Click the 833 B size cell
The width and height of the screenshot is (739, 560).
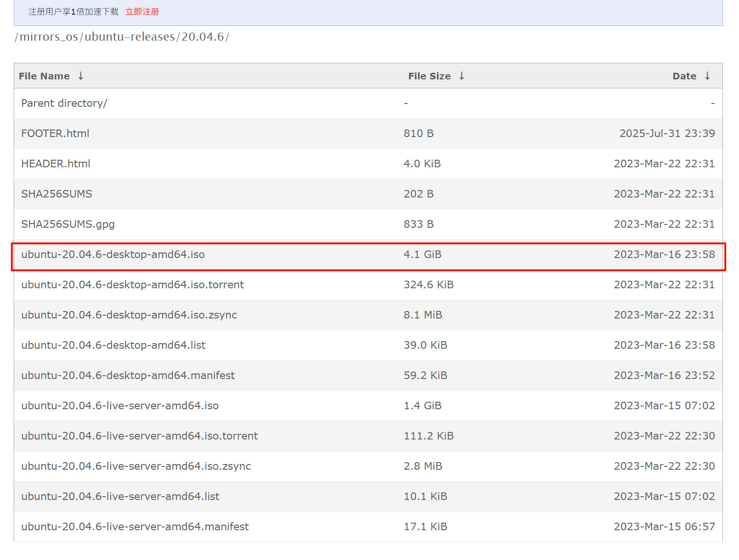pyautogui.click(x=418, y=224)
